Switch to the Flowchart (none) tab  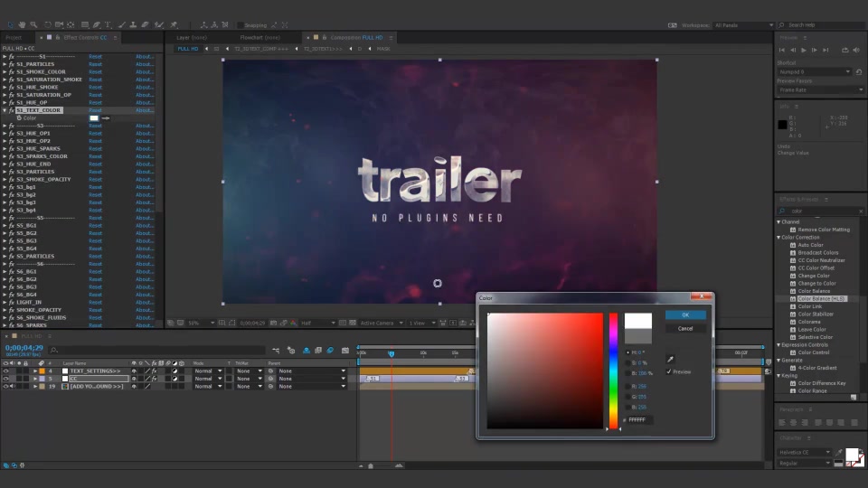[x=259, y=38]
